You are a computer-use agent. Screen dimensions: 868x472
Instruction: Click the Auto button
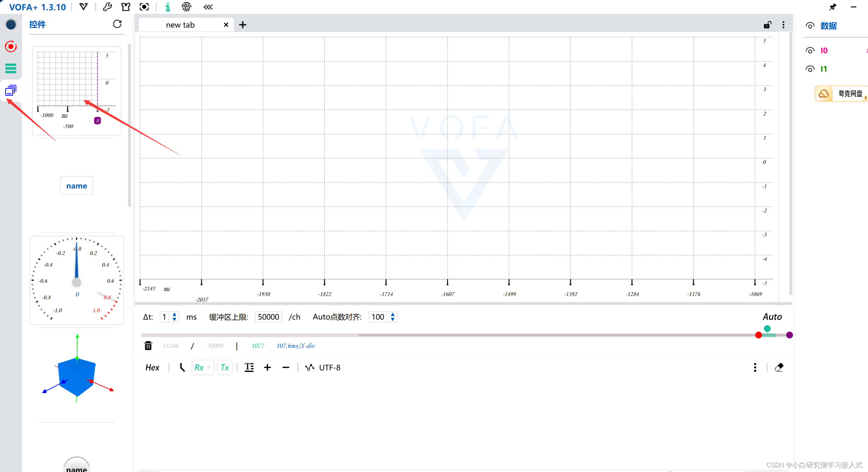tap(772, 316)
